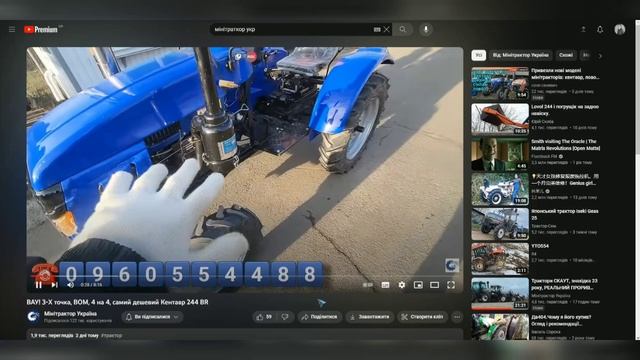Open the Мінітрактор Україна channel name link

(70, 313)
